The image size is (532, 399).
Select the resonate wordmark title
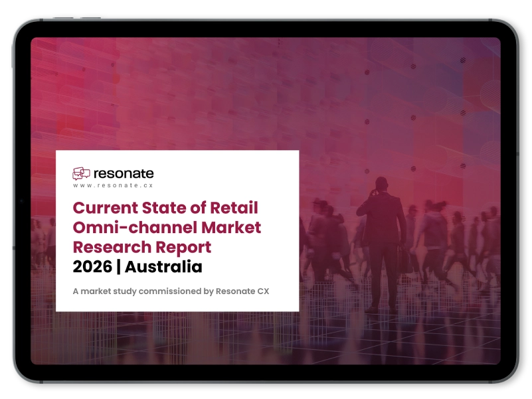click(x=124, y=173)
